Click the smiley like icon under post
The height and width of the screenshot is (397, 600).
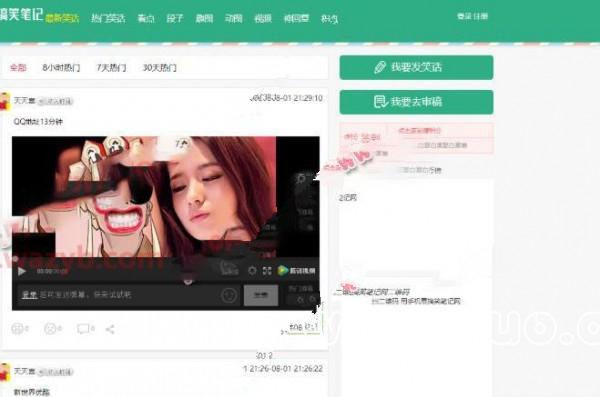pos(18,328)
